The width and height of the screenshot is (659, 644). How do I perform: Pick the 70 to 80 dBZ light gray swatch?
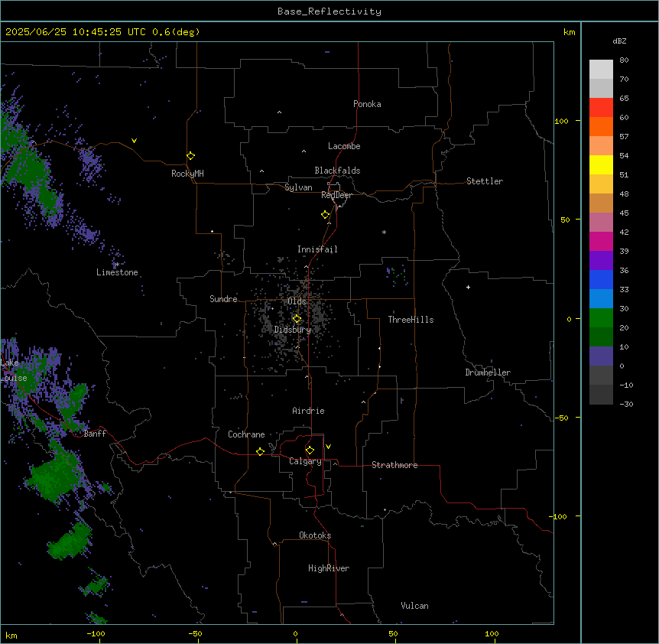[601, 70]
